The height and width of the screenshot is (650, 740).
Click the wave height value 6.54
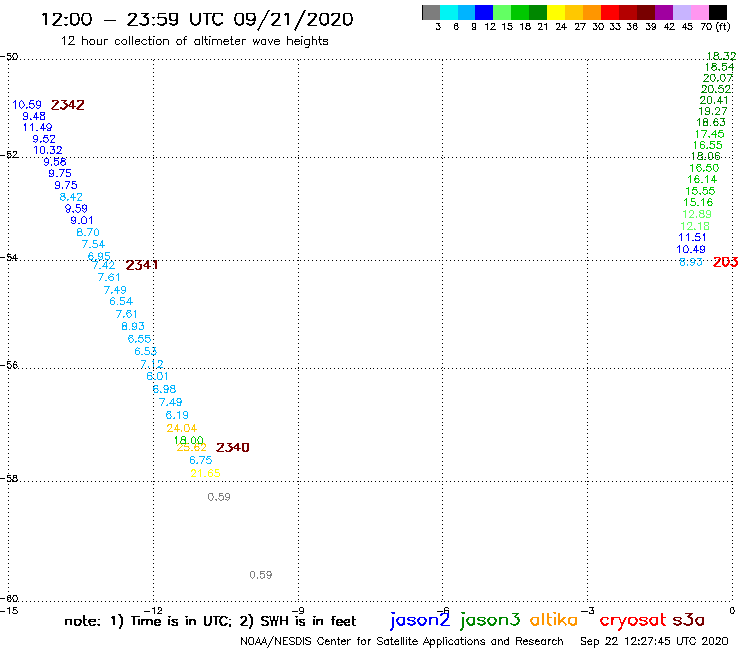[121, 301]
